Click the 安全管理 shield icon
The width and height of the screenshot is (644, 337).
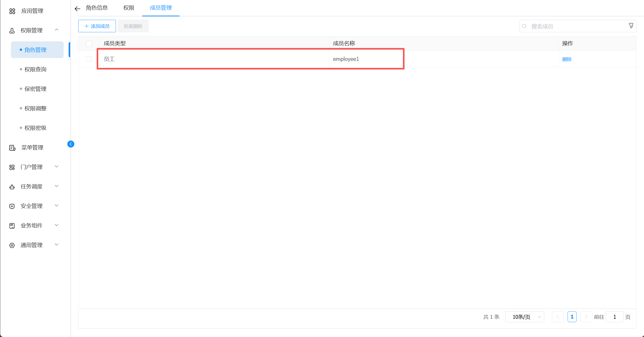12,206
